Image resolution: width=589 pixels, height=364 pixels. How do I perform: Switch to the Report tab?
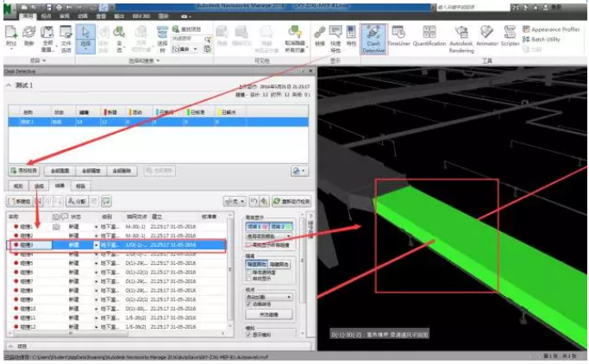click(x=80, y=186)
